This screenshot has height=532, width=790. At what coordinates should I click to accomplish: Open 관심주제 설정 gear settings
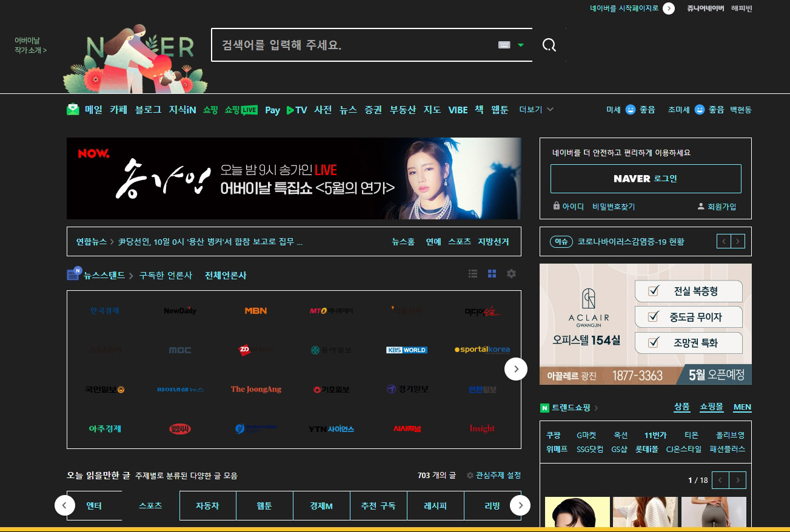tap(494, 476)
